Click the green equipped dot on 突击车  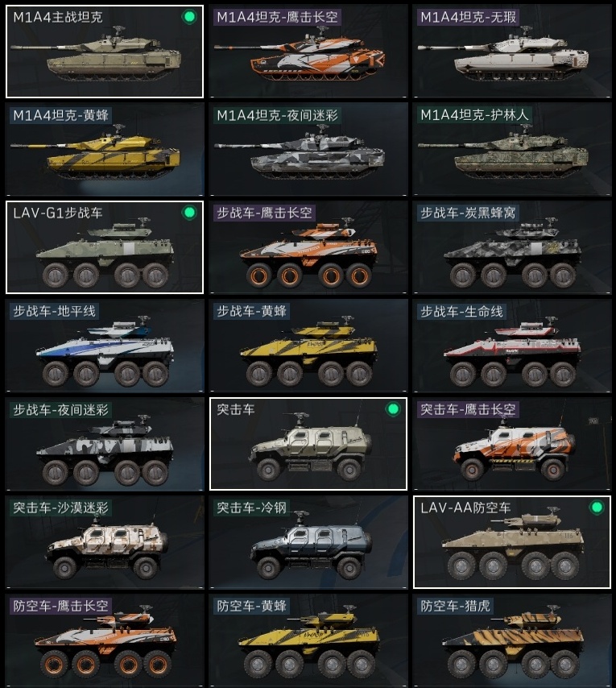393,409
